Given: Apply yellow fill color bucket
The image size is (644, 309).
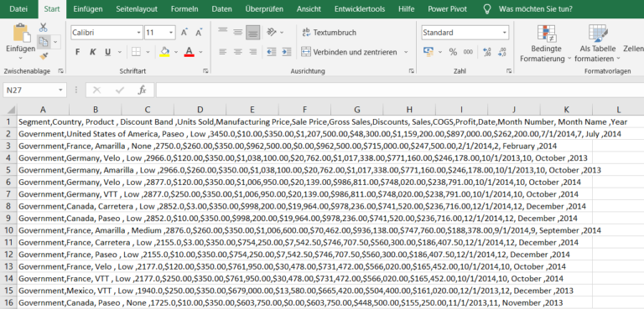Looking at the screenshot, I should (164, 52).
